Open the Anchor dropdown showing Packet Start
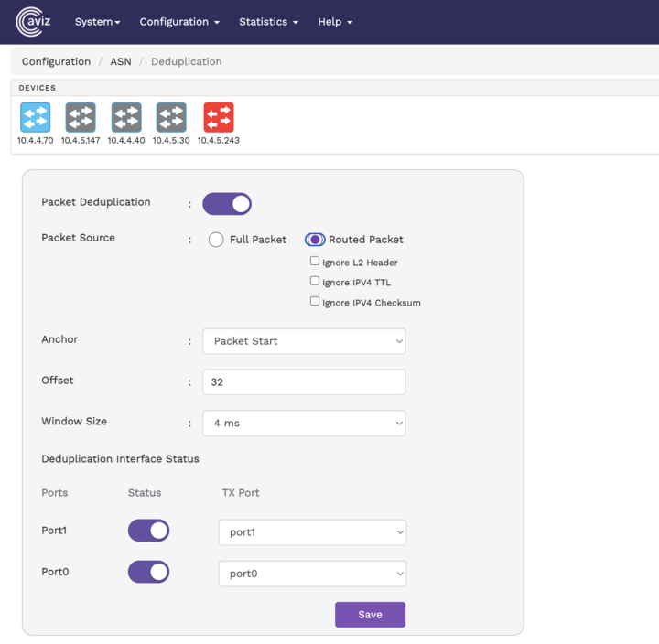 pyautogui.click(x=304, y=341)
